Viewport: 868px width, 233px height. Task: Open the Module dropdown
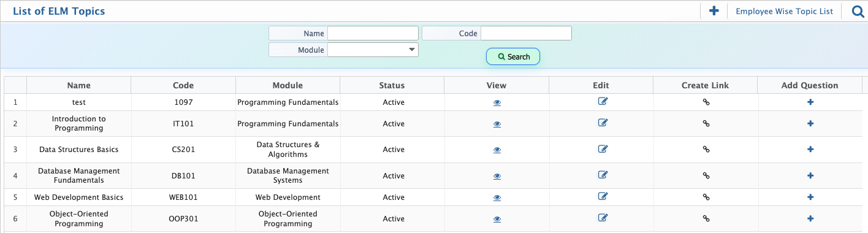pyautogui.click(x=373, y=50)
